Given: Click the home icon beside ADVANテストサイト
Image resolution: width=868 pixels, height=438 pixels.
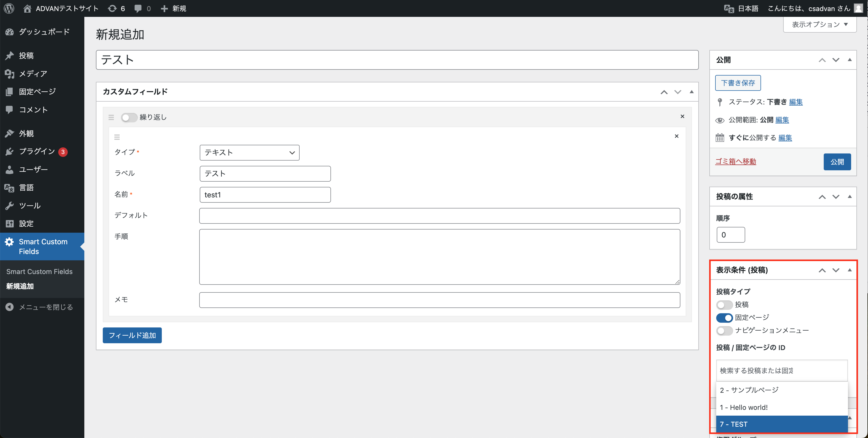Looking at the screenshot, I should tap(27, 8).
